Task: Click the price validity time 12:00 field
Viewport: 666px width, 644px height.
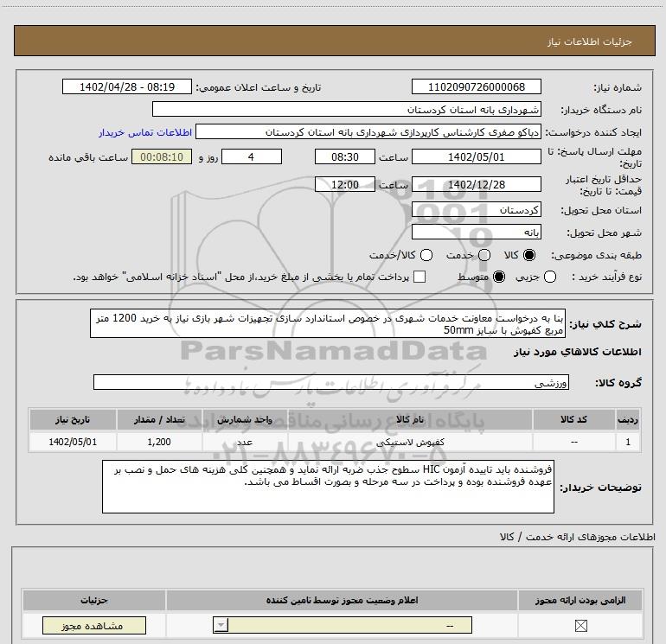Action: (x=345, y=184)
